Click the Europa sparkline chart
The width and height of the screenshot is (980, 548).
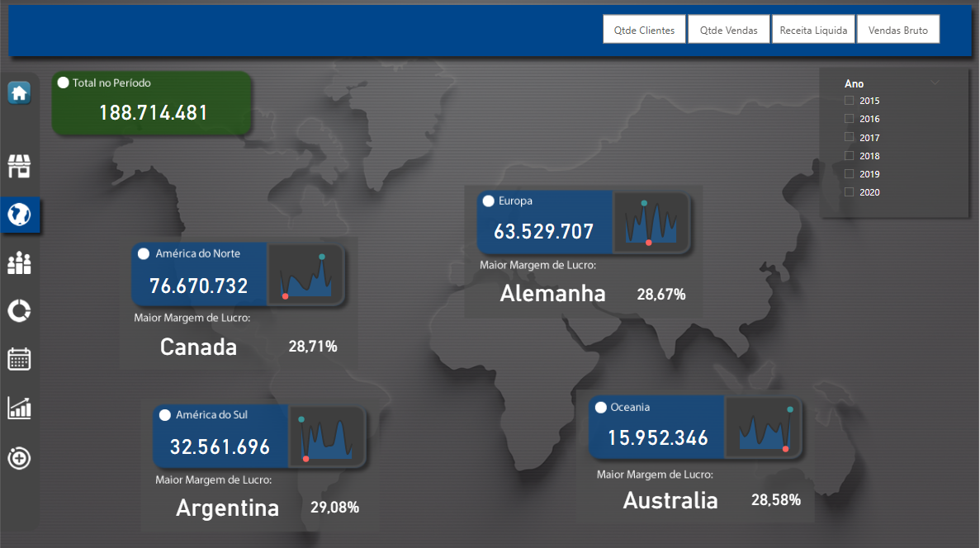click(x=651, y=223)
